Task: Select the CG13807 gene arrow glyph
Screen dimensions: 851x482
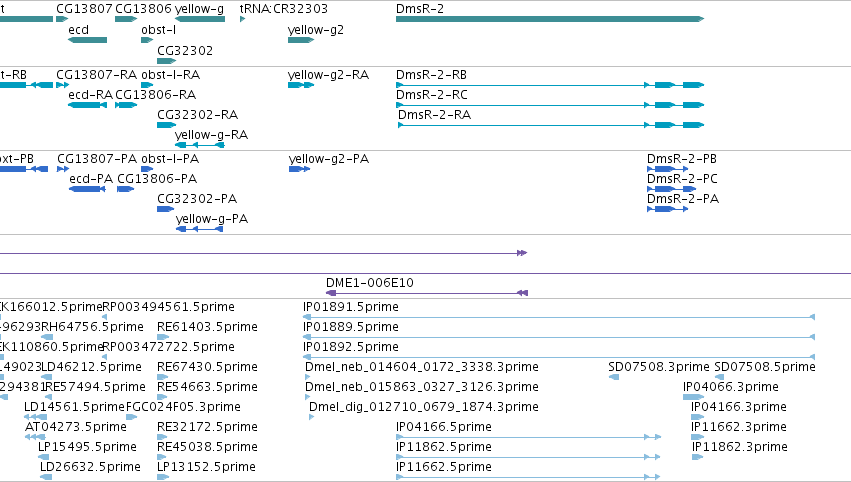Action: tap(62, 19)
